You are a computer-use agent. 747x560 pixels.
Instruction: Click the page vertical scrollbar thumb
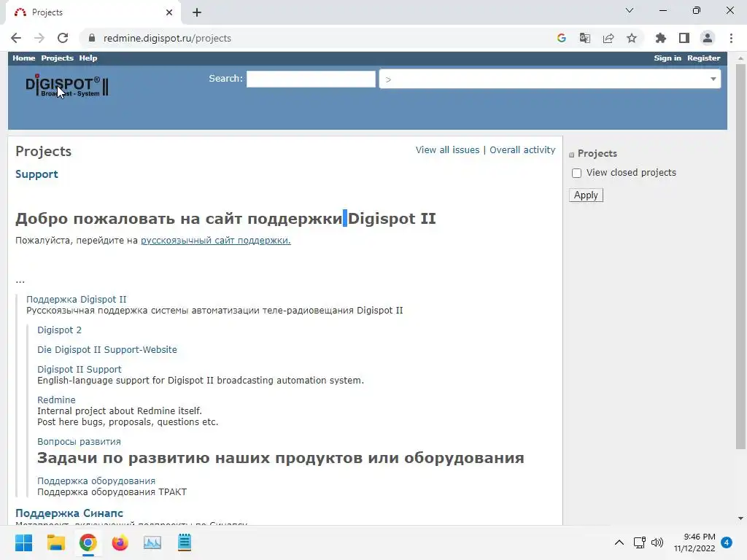(740, 257)
